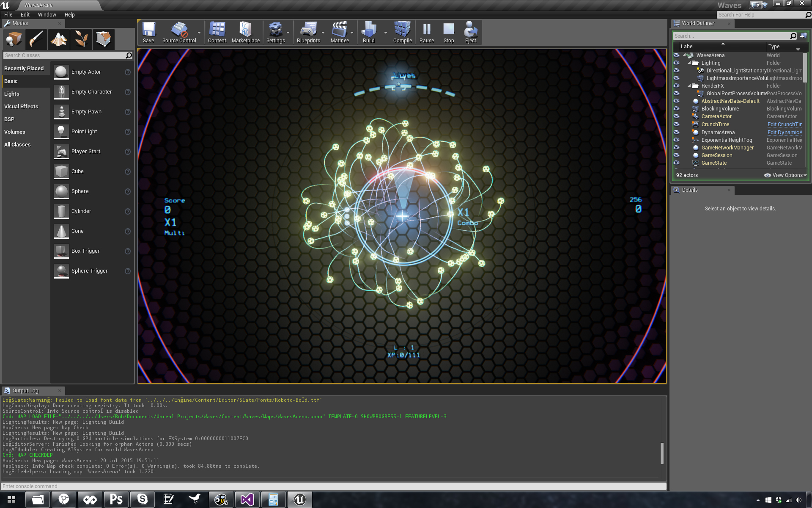Select Empty Actor in placement list
Viewport: 812px width, 508px height.
point(93,72)
